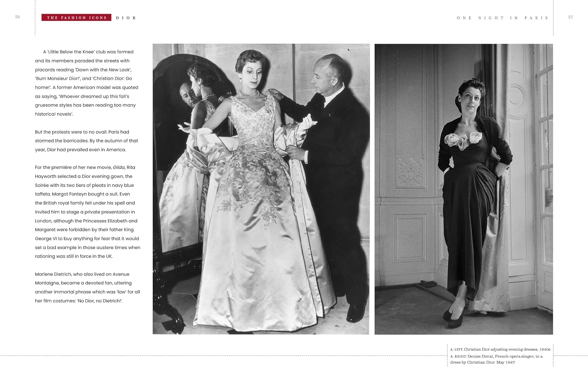Click the paragraph starting 'A Little Below the Knee'
Image resolution: width=588 pixels, height=378 pixels.
click(x=87, y=83)
